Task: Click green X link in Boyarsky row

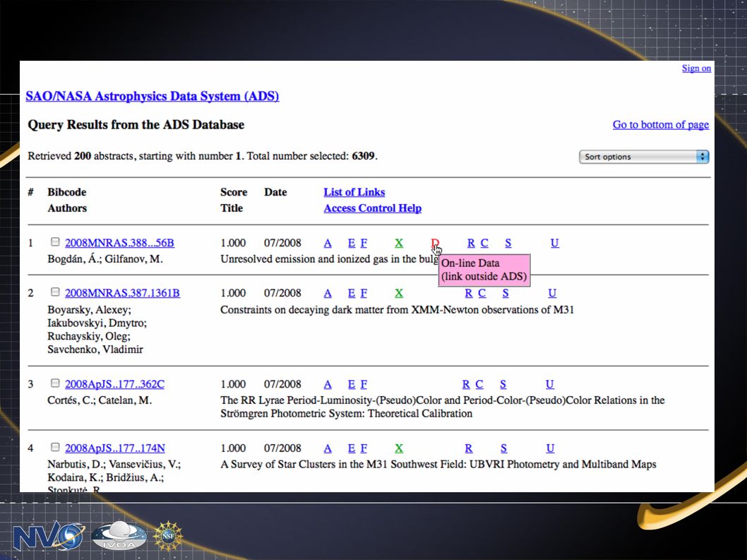Action: tap(399, 293)
